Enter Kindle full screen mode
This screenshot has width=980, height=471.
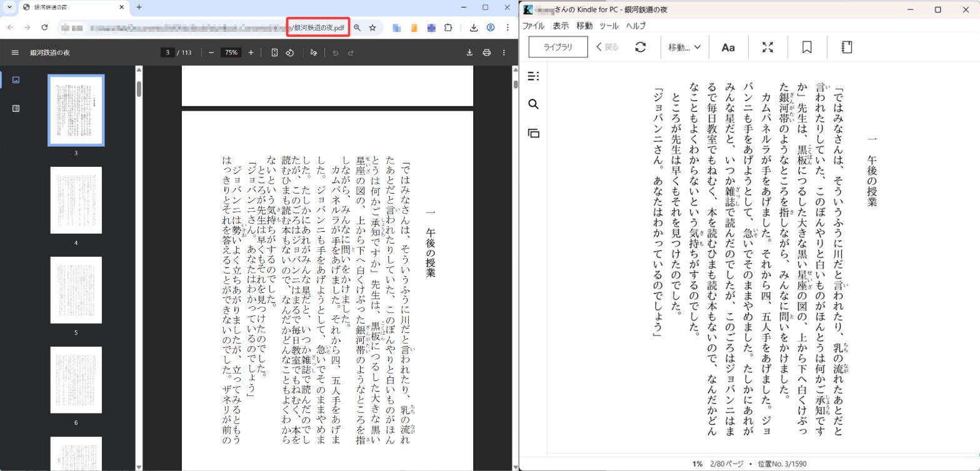767,47
